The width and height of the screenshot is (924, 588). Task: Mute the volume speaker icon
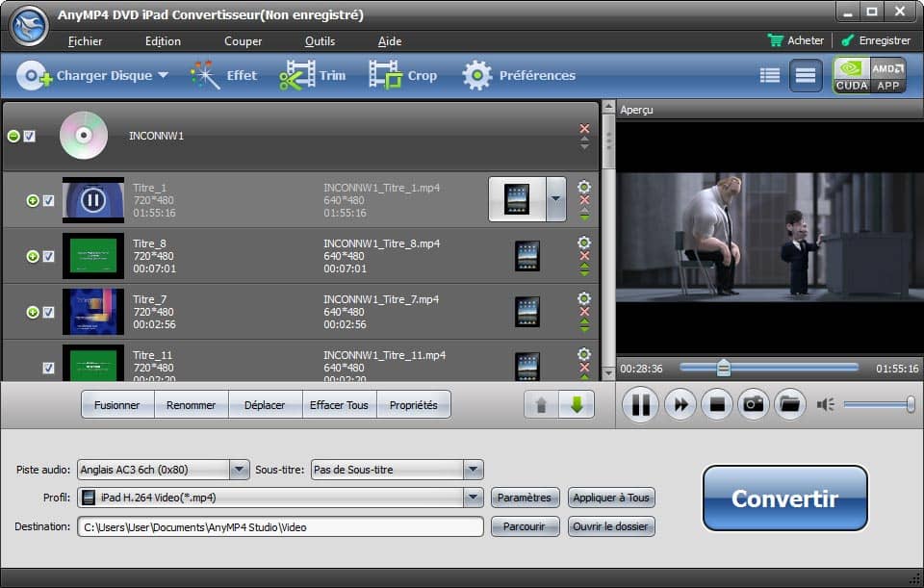[825, 404]
